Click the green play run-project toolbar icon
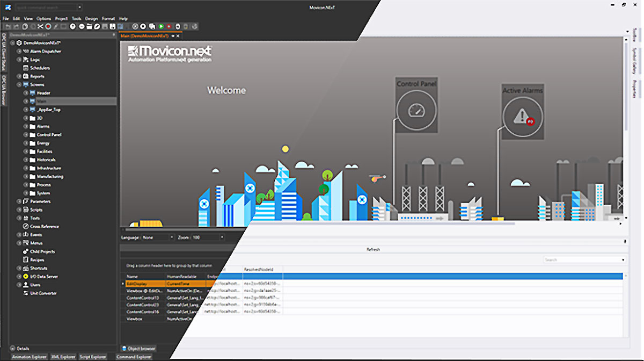 coord(161,26)
